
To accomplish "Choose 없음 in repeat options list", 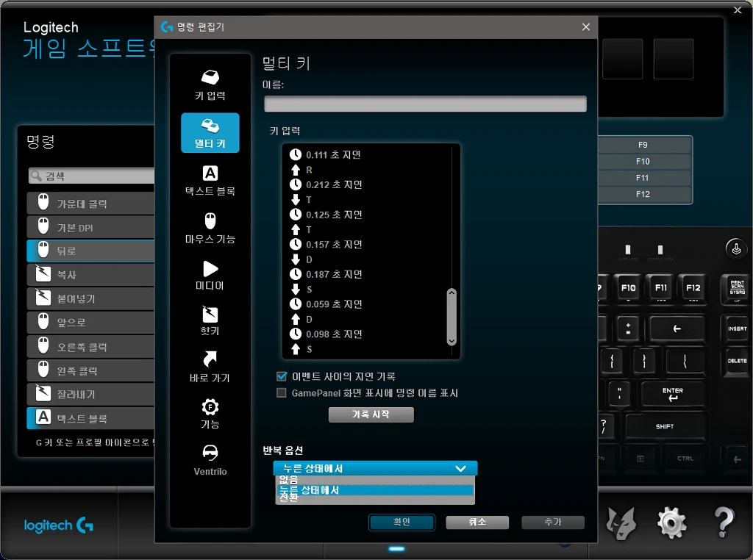I will (375, 480).
